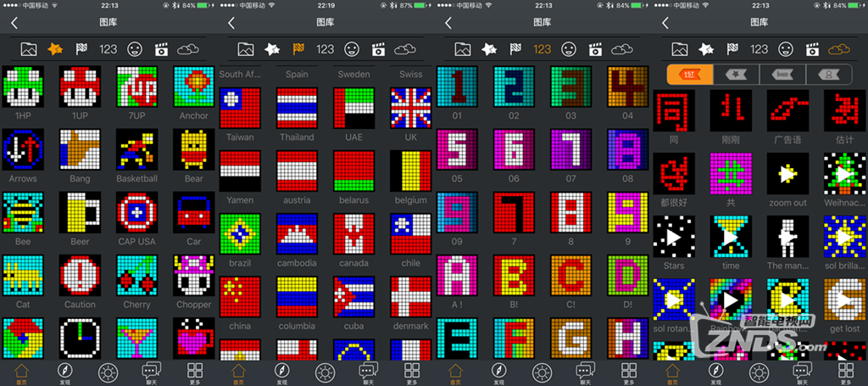Select the Divoom ribbon sub-tab in cloud screen
The width and height of the screenshot is (868, 386).
tap(782, 74)
